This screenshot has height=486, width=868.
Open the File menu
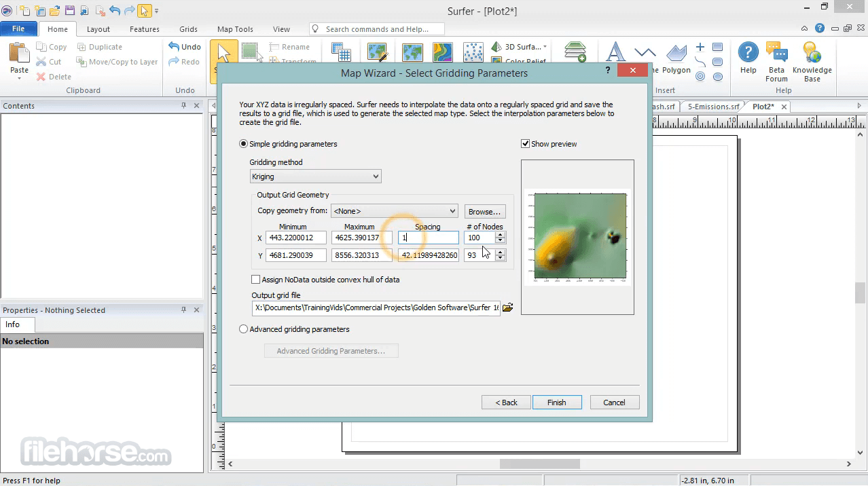click(18, 29)
